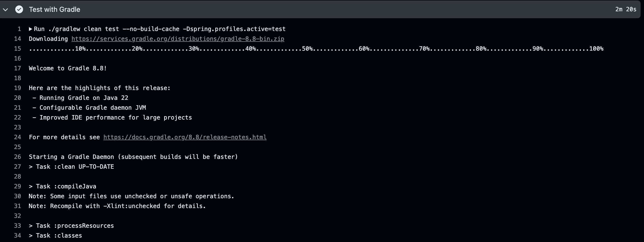Click the 'Running Gradle on Java 22' line

pos(80,98)
